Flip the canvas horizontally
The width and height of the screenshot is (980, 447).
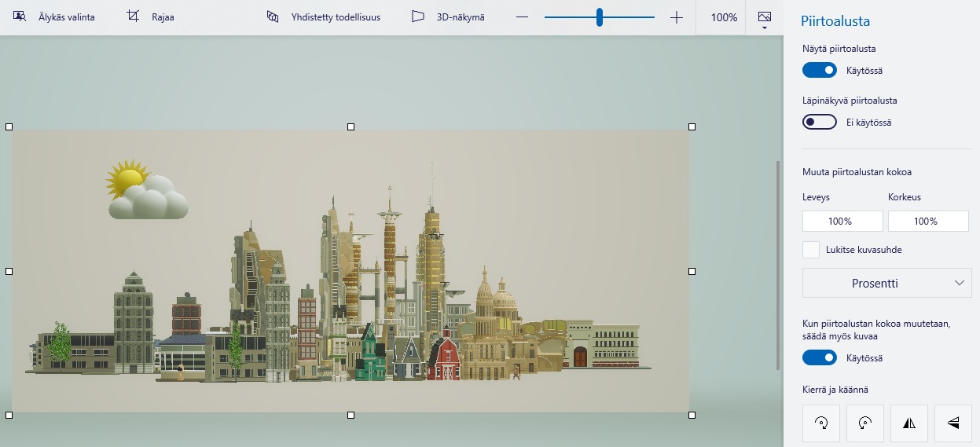[x=909, y=423]
